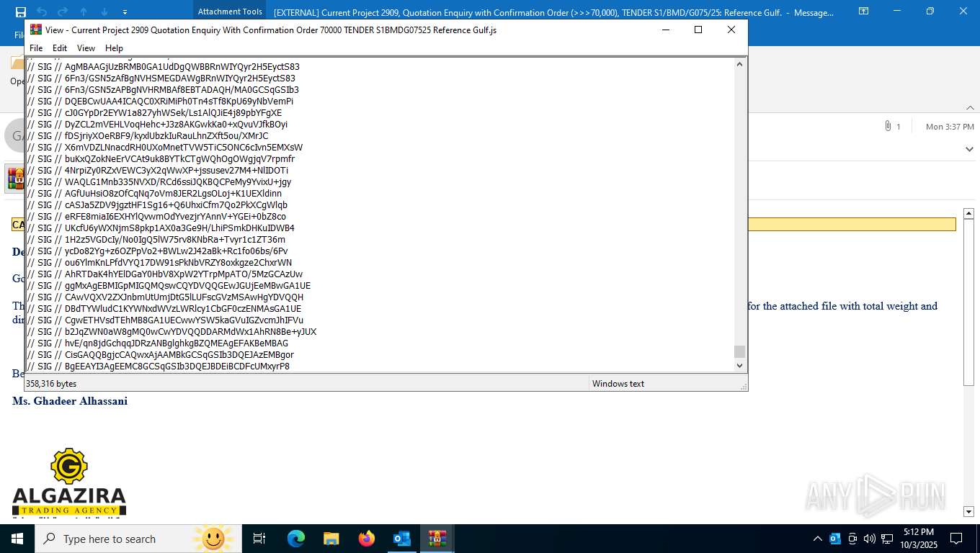
Task: Open Task View from the taskbar
Action: point(259,539)
